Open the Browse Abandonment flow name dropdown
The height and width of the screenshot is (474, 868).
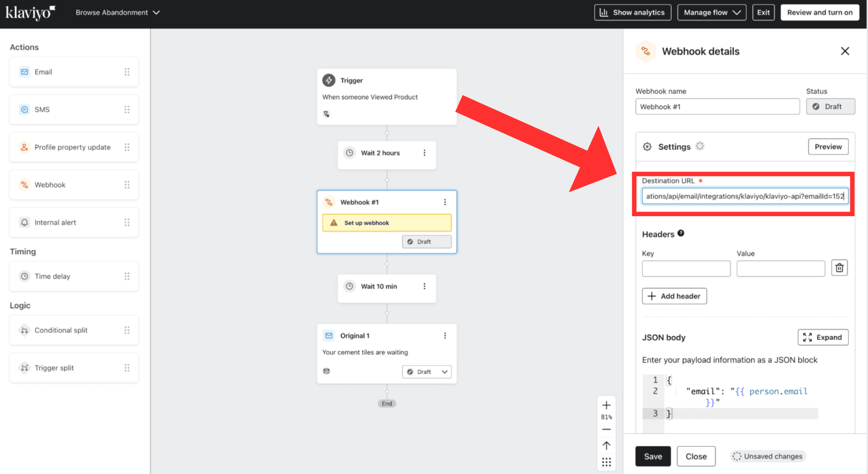click(118, 12)
